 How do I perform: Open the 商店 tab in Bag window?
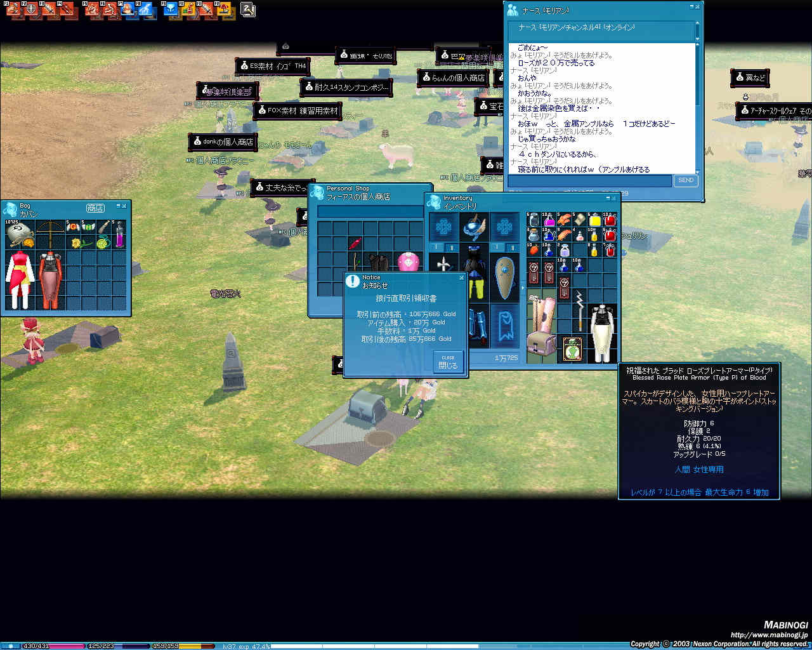click(95, 208)
